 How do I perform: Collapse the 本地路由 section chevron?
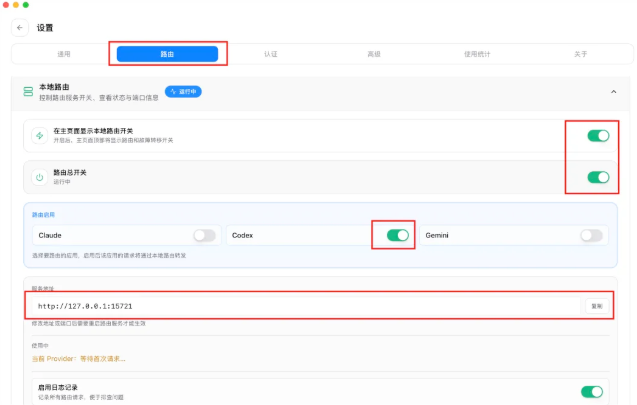click(613, 92)
